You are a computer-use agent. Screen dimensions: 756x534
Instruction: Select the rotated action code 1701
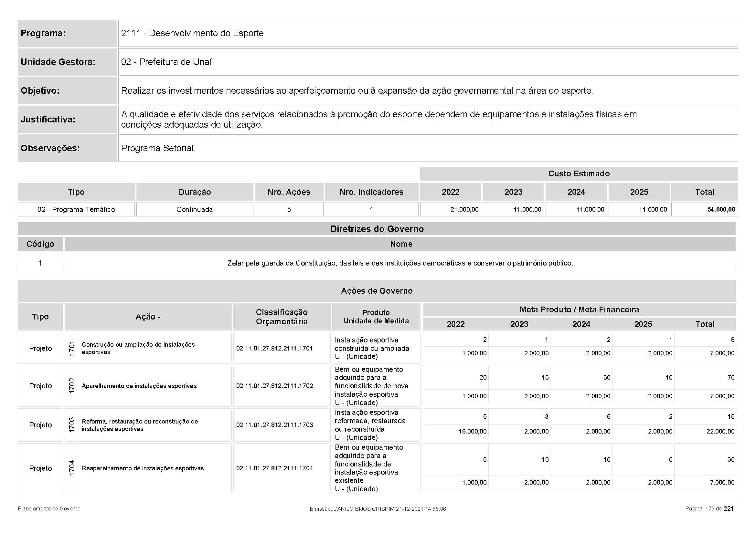[72, 349]
